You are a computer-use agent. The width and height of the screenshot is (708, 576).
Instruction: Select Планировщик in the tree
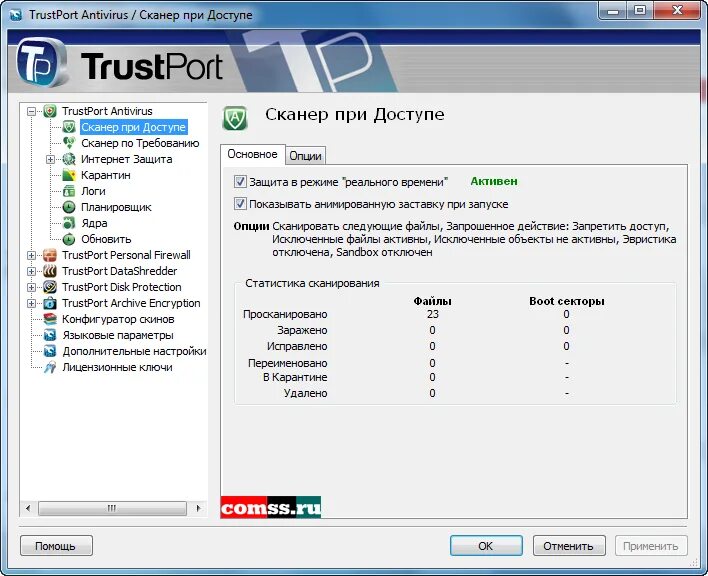point(116,207)
